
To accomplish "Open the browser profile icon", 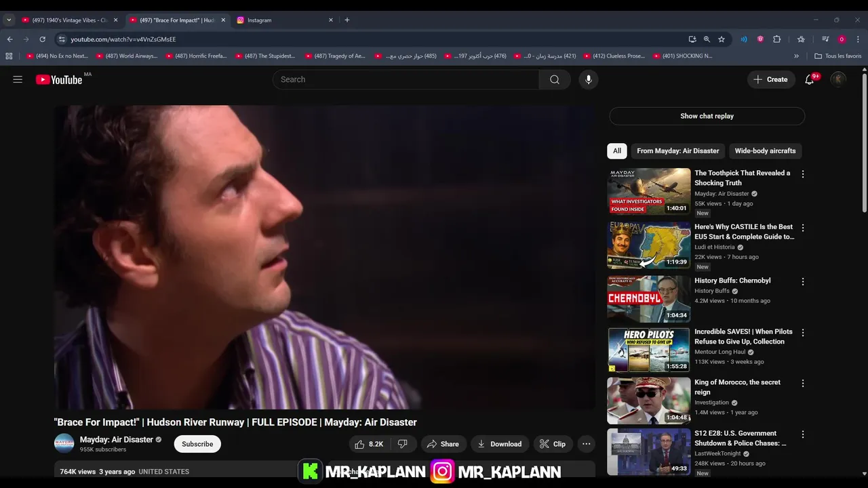I will click(842, 39).
